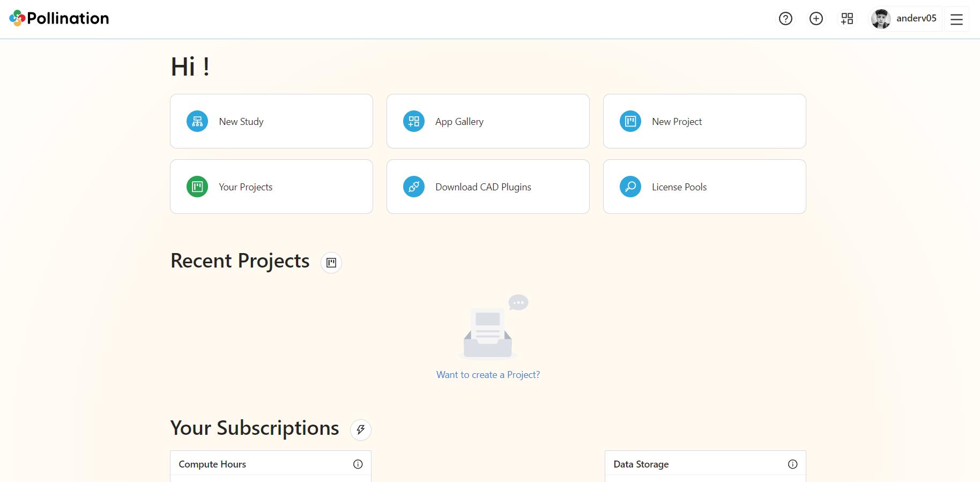
Task: Click the Data Storage card title
Action: pyautogui.click(x=641, y=464)
